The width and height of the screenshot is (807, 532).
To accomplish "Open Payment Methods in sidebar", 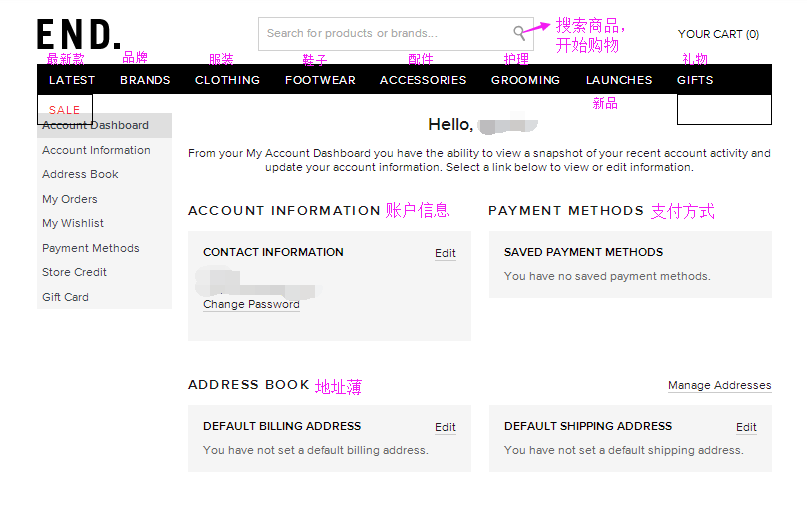I will click(91, 248).
